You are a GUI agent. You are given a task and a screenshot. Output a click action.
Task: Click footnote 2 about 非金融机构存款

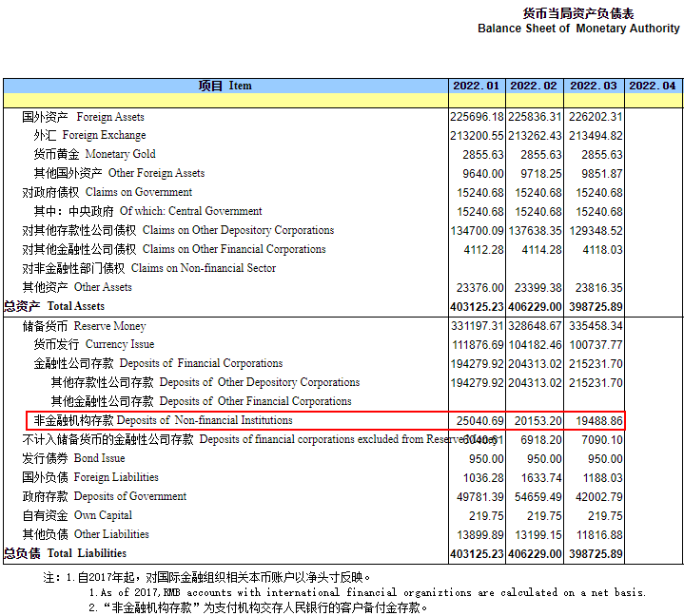click(x=258, y=607)
